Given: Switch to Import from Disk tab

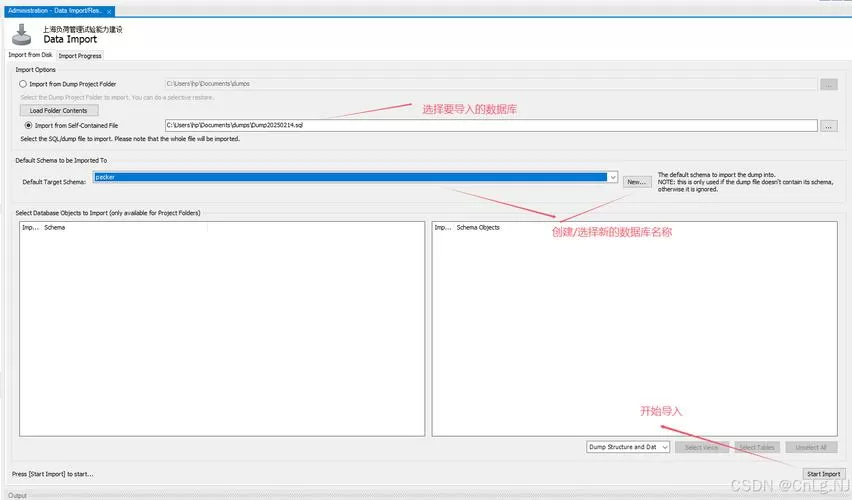Looking at the screenshot, I should 30,55.
